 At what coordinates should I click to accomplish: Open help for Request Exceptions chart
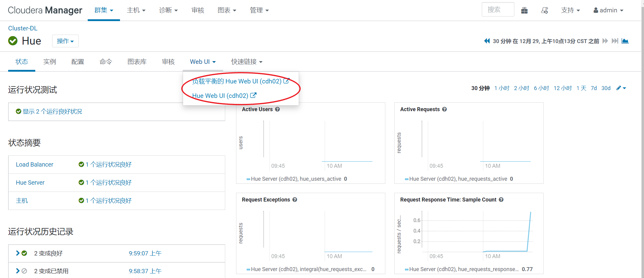pos(295,200)
